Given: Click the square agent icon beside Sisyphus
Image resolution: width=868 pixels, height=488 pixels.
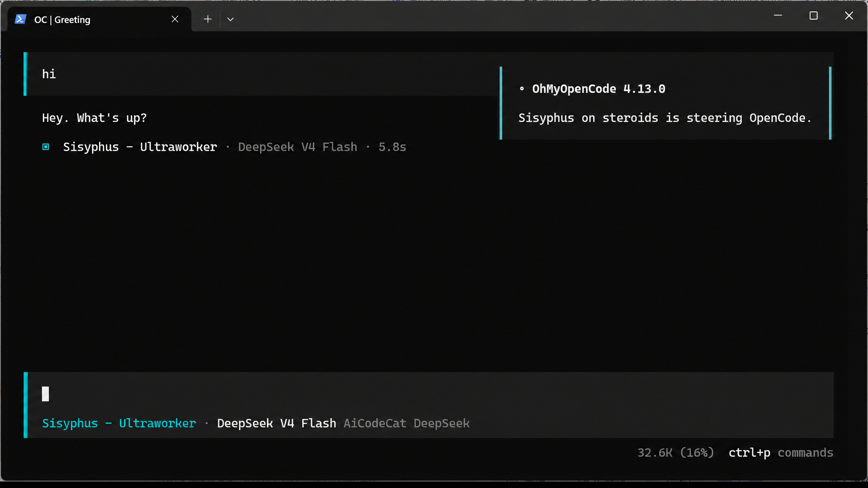Looking at the screenshot, I should click(x=46, y=147).
